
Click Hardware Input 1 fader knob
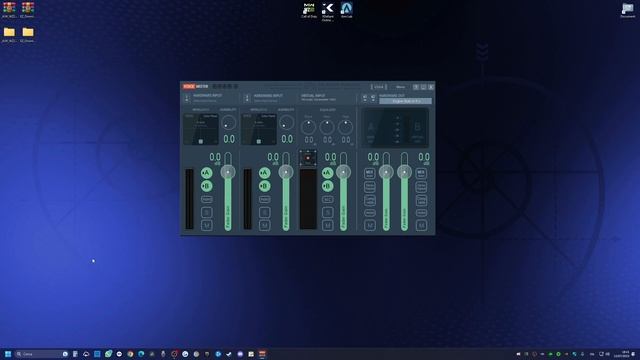228,172
